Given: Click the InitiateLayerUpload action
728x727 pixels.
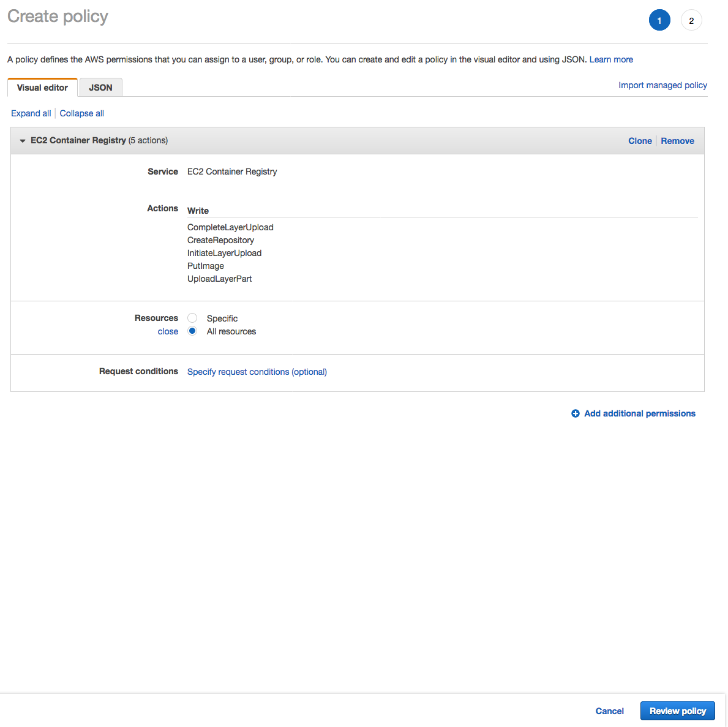Looking at the screenshot, I should 224,253.
